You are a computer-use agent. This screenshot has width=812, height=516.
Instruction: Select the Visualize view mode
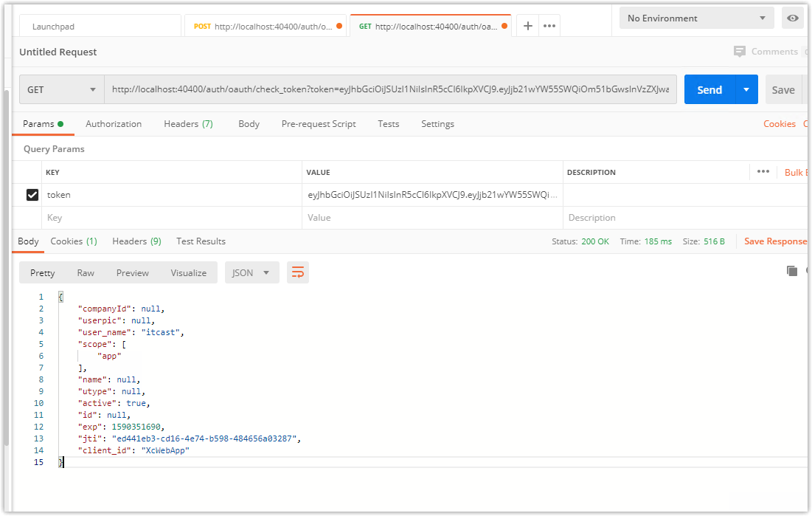pos(189,272)
